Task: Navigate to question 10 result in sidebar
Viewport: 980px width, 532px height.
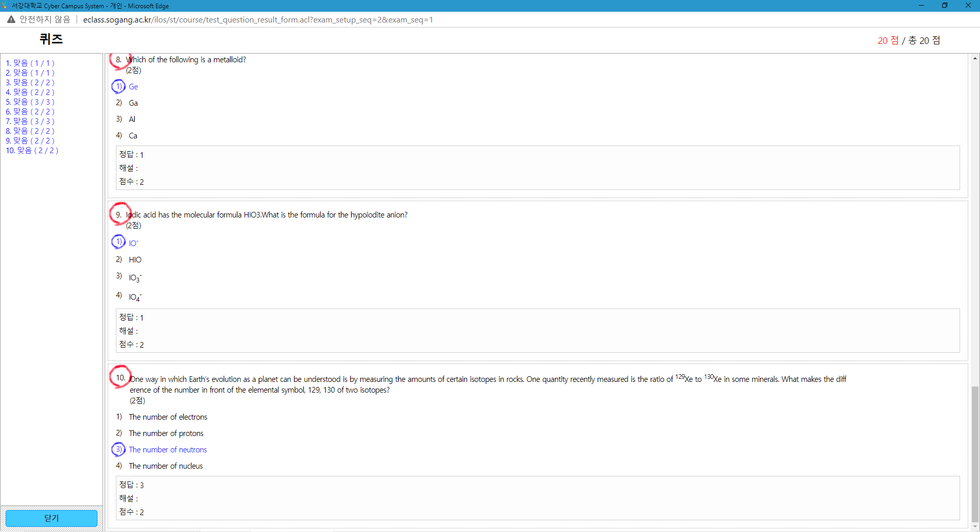Action: [32, 151]
